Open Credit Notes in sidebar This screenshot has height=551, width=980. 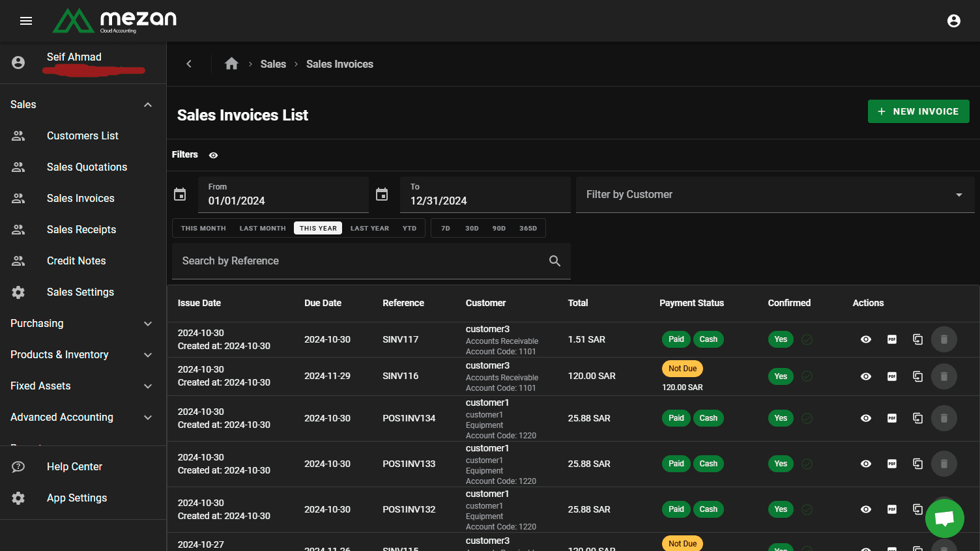click(83, 261)
